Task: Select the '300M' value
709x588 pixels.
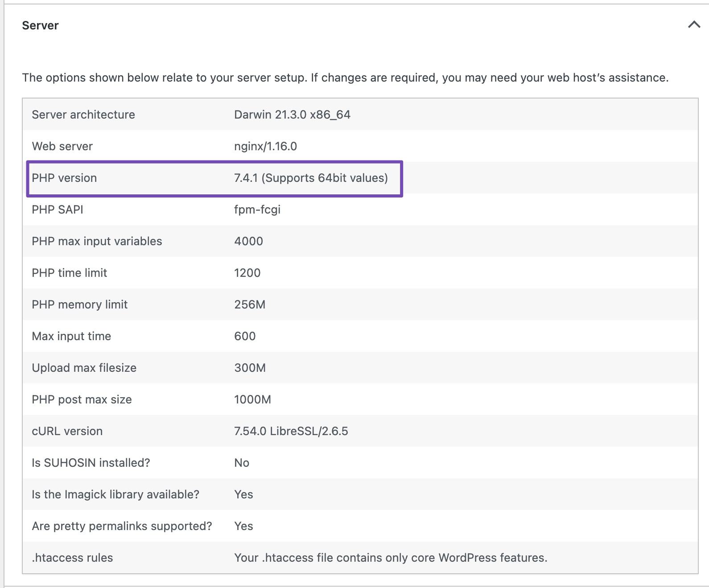Action: pos(250,368)
